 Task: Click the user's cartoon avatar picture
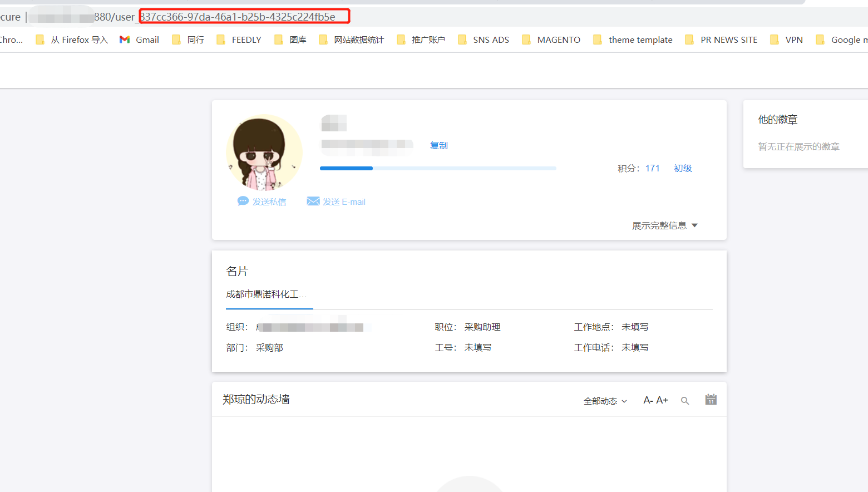(x=264, y=152)
